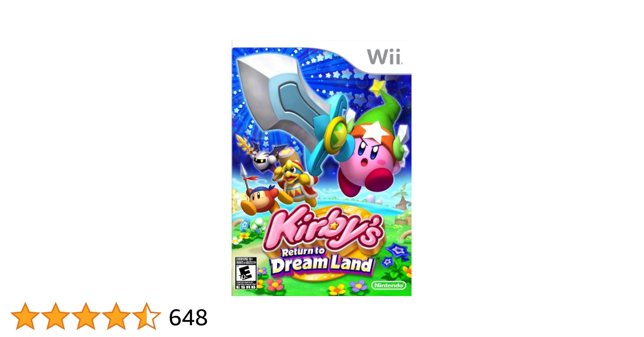Click the Kirby's Return to Dream Land cover
The image size is (644, 337).
[321, 168]
